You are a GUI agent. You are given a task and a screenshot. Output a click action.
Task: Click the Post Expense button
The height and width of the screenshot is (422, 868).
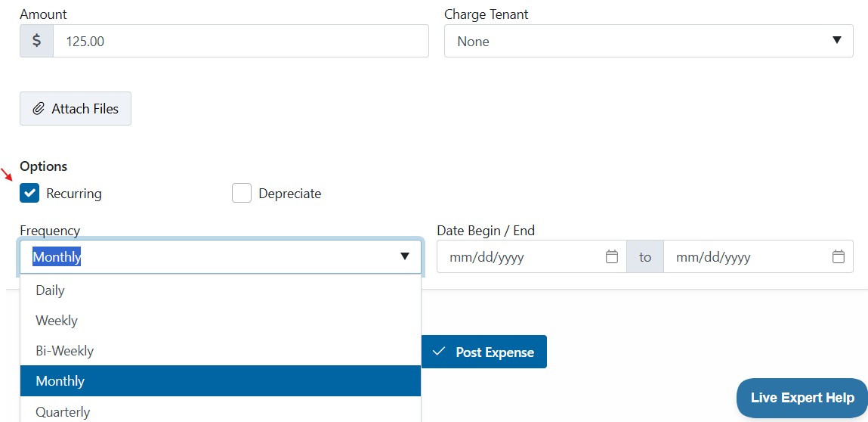(483, 352)
